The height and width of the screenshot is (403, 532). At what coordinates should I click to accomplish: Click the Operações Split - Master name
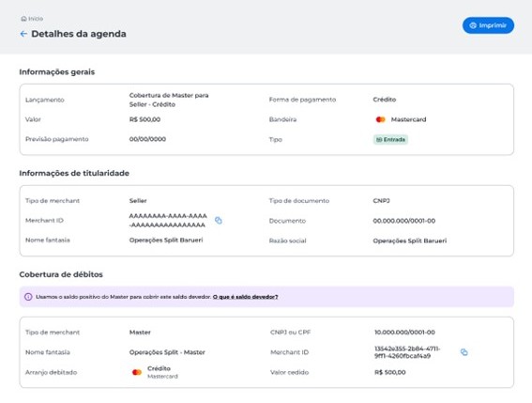click(167, 352)
